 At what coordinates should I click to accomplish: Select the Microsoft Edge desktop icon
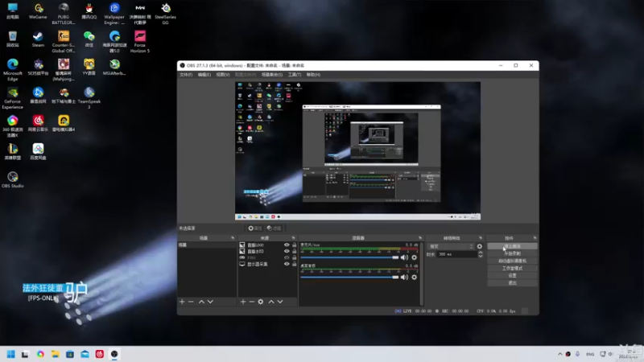[x=12, y=70]
